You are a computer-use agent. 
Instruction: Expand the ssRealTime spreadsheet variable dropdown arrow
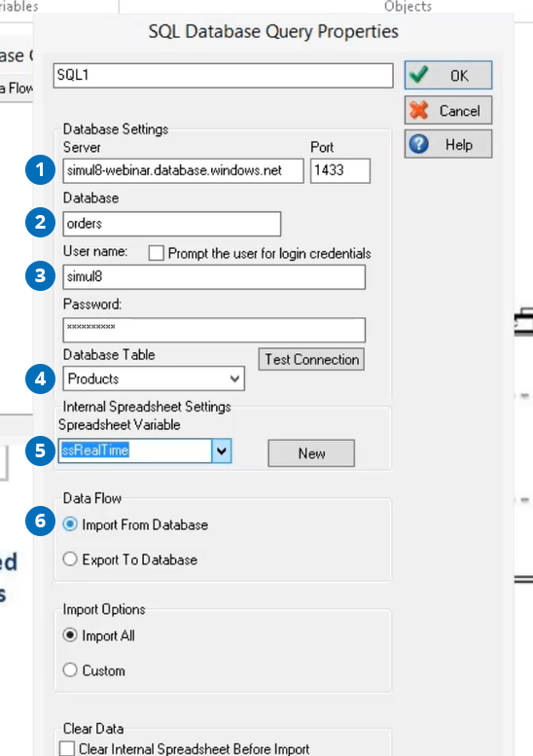click(222, 450)
